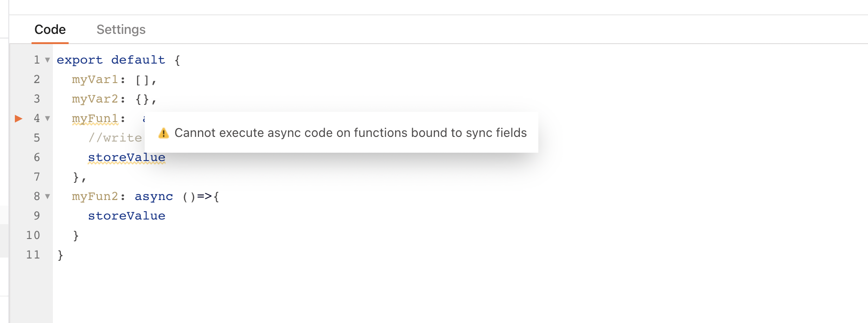
Task: Collapse the export default block fold arrow
Action: point(47,60)
